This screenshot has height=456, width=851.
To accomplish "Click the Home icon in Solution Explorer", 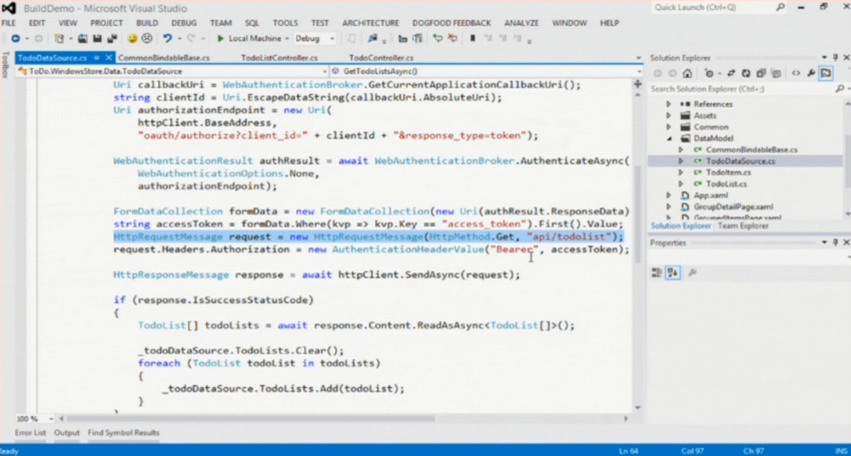I will [687, 73].
